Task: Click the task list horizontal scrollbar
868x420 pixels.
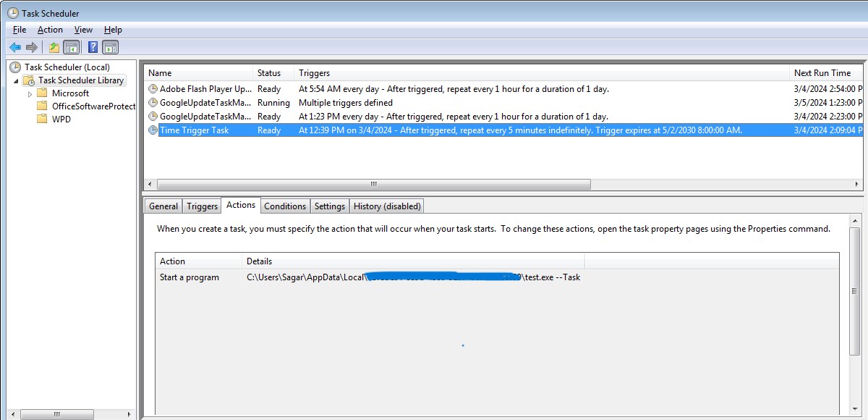Action: coord(373,184)
